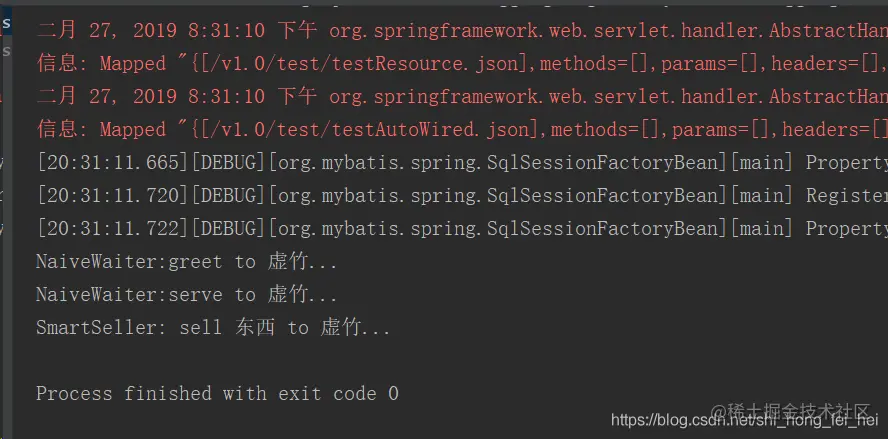888x439 pixels.
Task: Click the [20:31:11.665] timestamp log entry
Action: pyautogui.click(x=113, y=163)
